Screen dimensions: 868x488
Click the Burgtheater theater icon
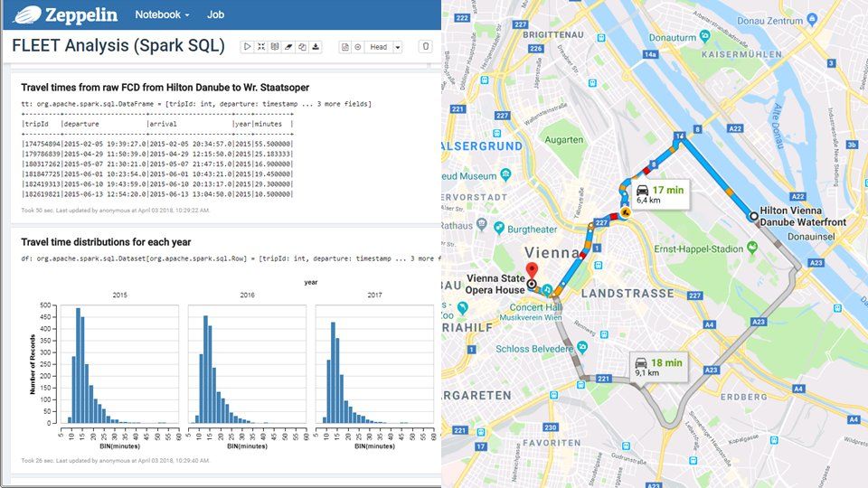click(499, 228)
